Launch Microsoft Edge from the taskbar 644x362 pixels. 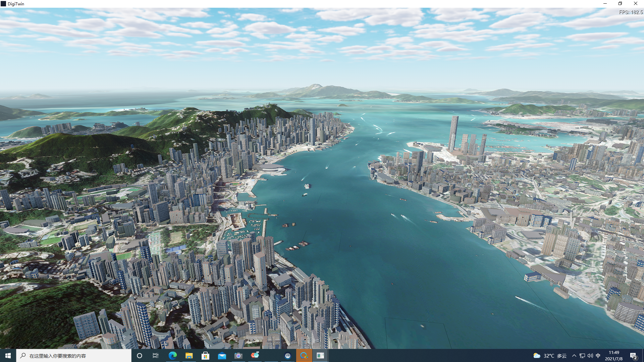click(x=172, y=356)
